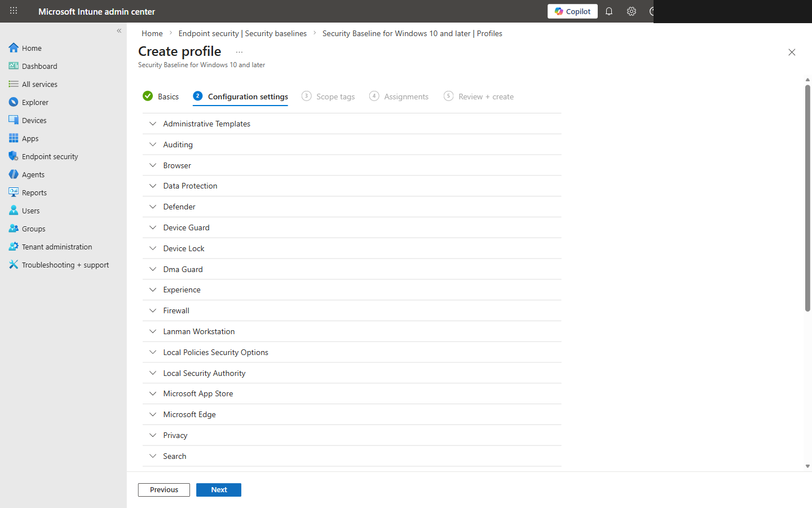Open the Home breadcrumb link
812x508 pixels.
(x=152, y=33)
